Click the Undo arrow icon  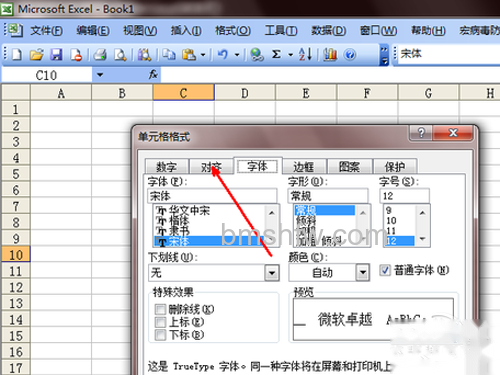(223, 54)
